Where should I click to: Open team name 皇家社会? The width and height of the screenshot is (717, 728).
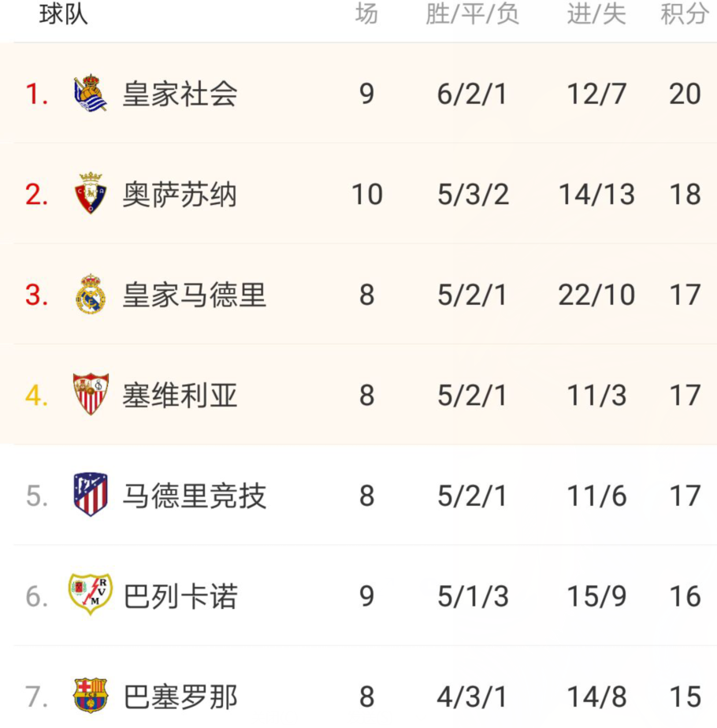(x=180, y=94)
